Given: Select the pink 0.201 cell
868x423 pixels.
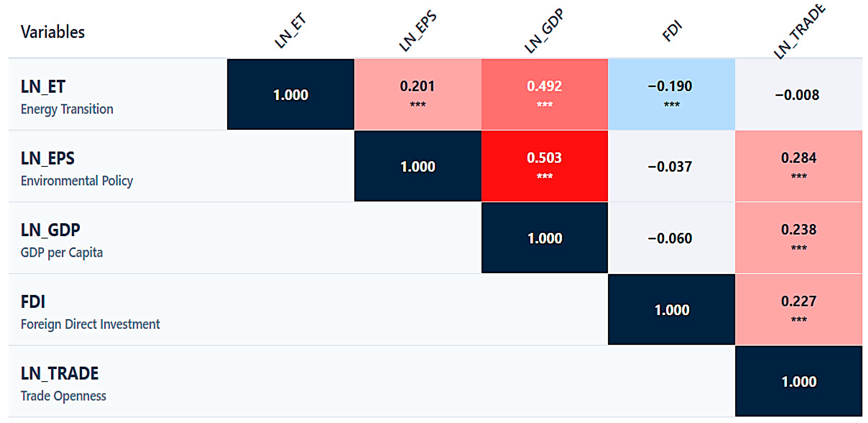Looking at the screenshot, I should coord(417,94).
